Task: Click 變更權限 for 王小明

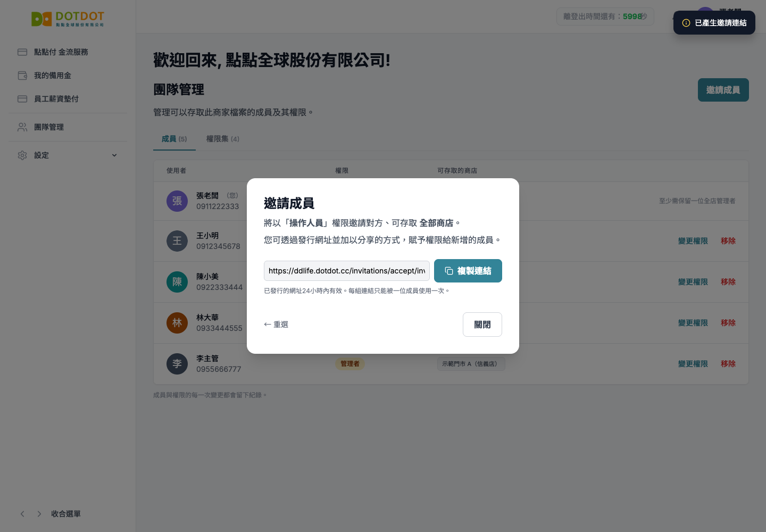Action: pos(693,241)
